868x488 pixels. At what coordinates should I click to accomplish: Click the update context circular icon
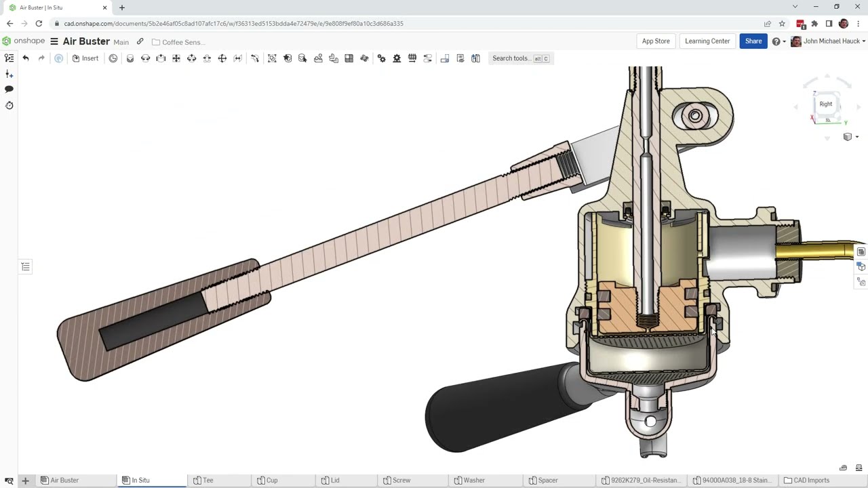[59, 58]
